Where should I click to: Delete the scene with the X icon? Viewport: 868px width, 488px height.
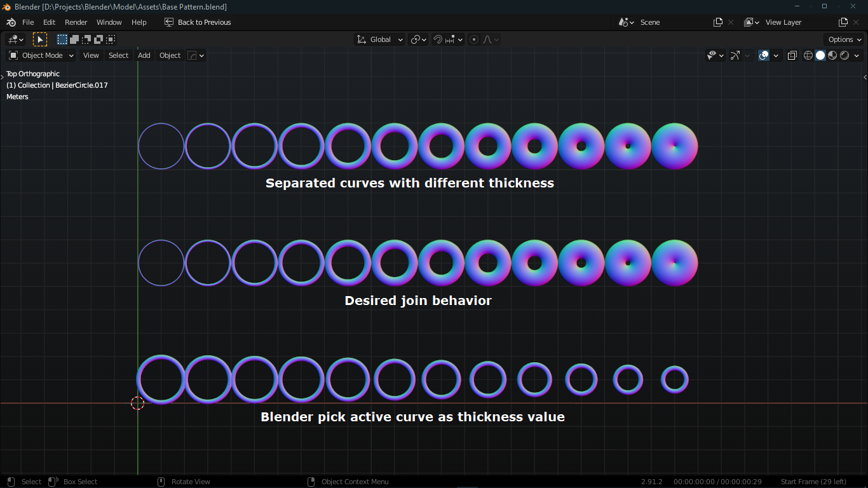731,22
